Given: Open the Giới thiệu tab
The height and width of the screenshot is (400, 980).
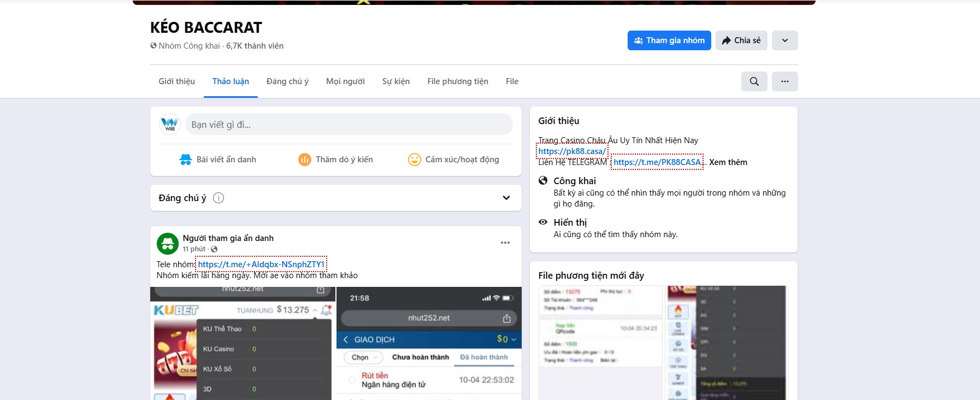Looking at the screenshot, I should 177,81.
